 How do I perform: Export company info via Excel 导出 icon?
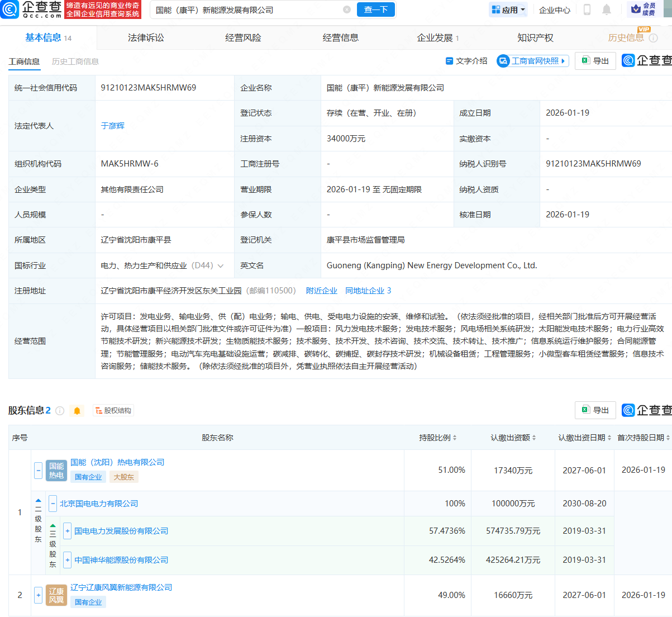(x=595, y=60)
